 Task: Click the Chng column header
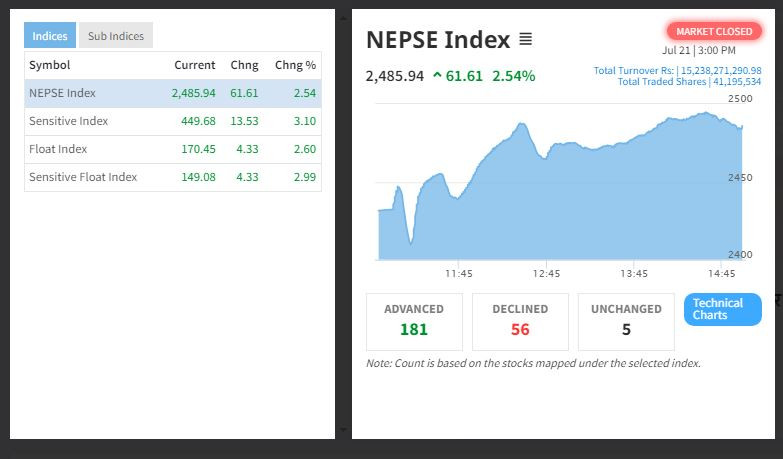(244, 65)
